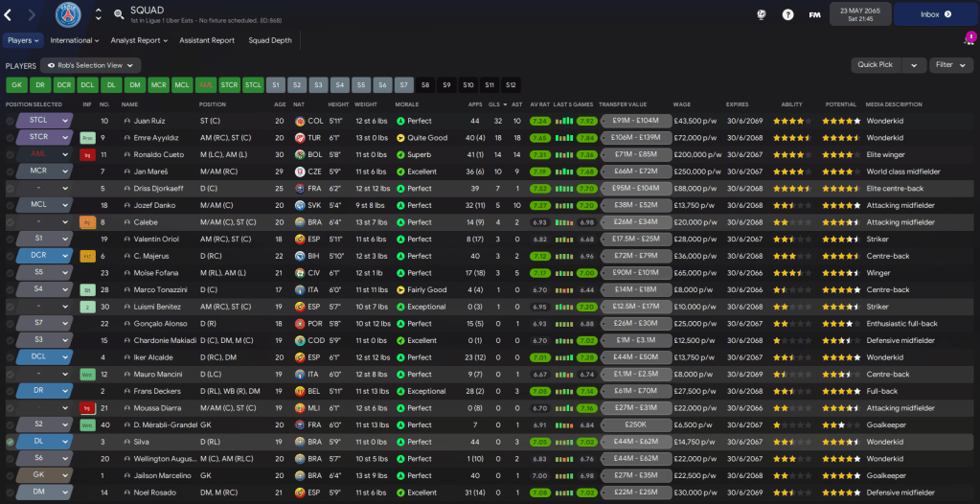Screen dimensions: 980x504
Task: Click Calebe's orange injury status icon
Action: pos(87,222)
